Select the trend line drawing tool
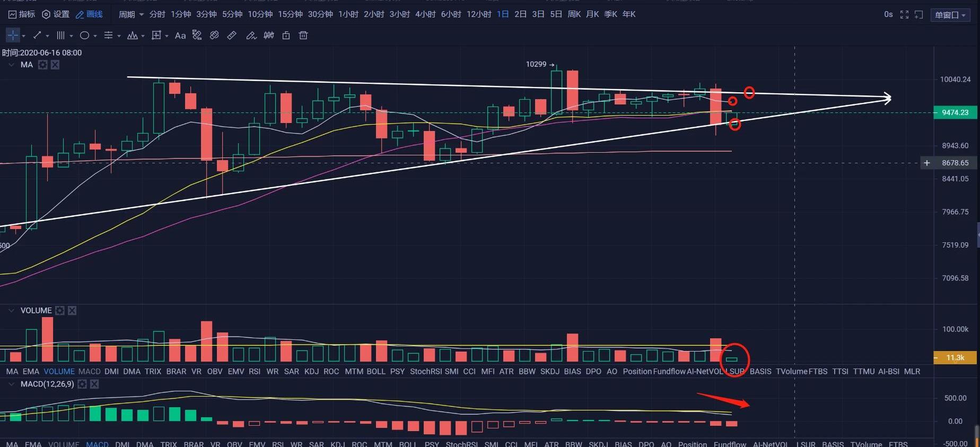This screenshot has width=980, height=447. coord(37,36)
